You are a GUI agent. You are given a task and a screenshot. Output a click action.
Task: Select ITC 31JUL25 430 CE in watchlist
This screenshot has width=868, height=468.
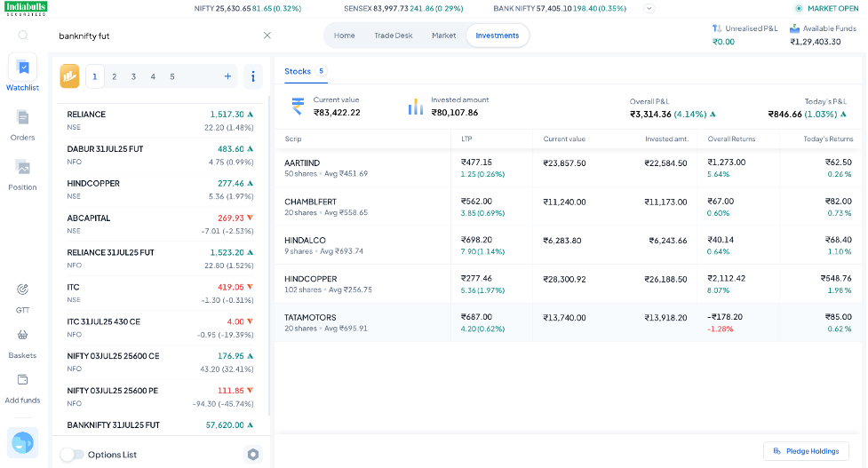[x=160, y=328]
